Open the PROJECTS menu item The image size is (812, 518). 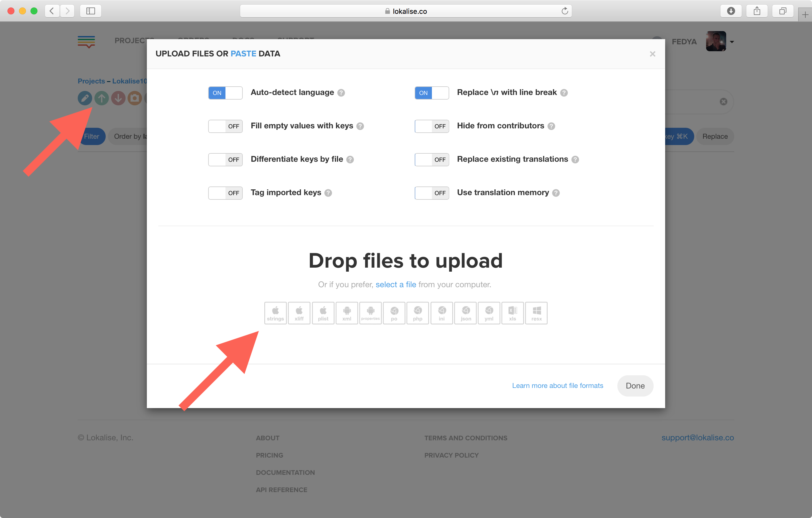point(134,41)
